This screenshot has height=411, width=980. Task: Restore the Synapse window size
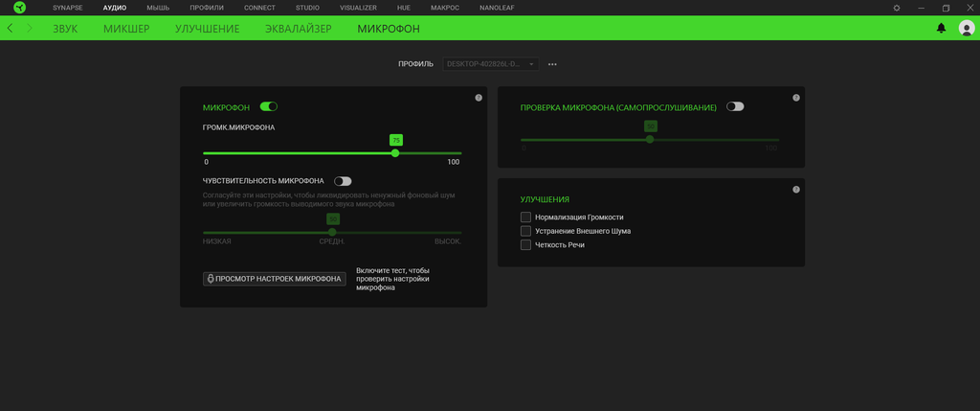[947, 8]
